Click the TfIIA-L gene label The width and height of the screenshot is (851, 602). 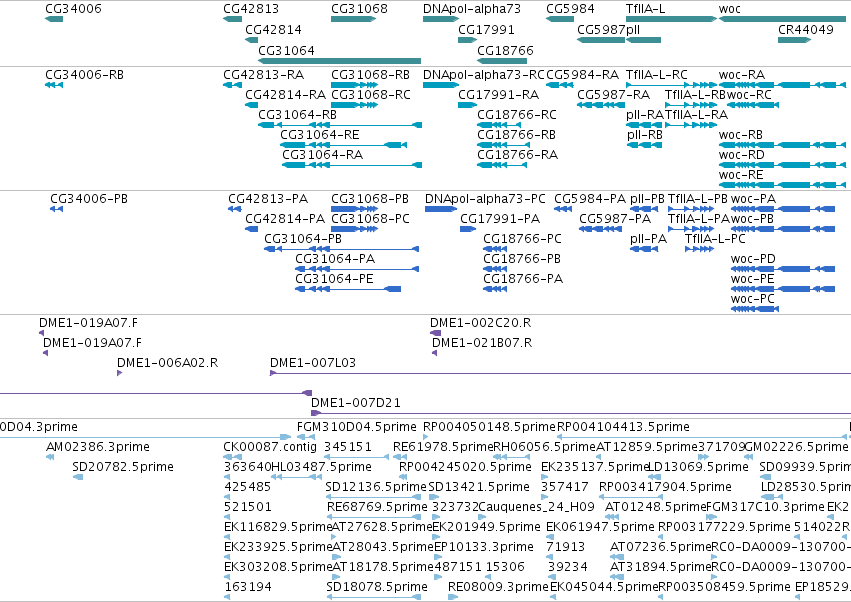pos(645,9)
